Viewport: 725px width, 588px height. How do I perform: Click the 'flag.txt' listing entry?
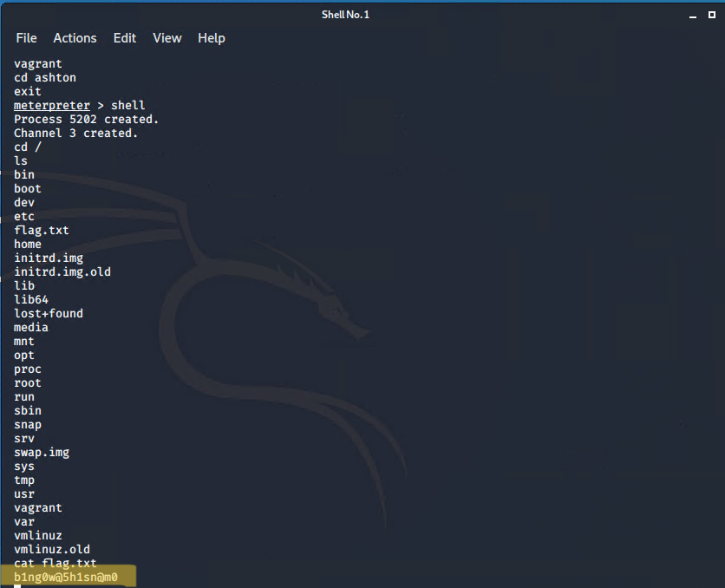coord(42,230)
